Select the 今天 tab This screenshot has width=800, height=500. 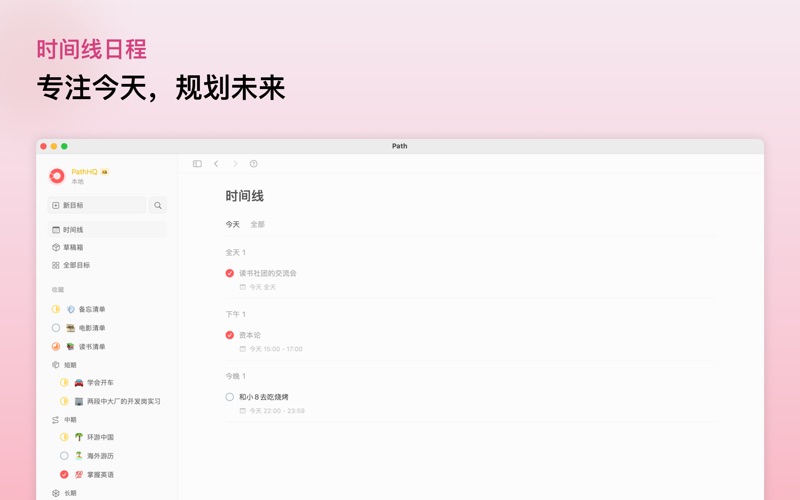tap(233, 225)
